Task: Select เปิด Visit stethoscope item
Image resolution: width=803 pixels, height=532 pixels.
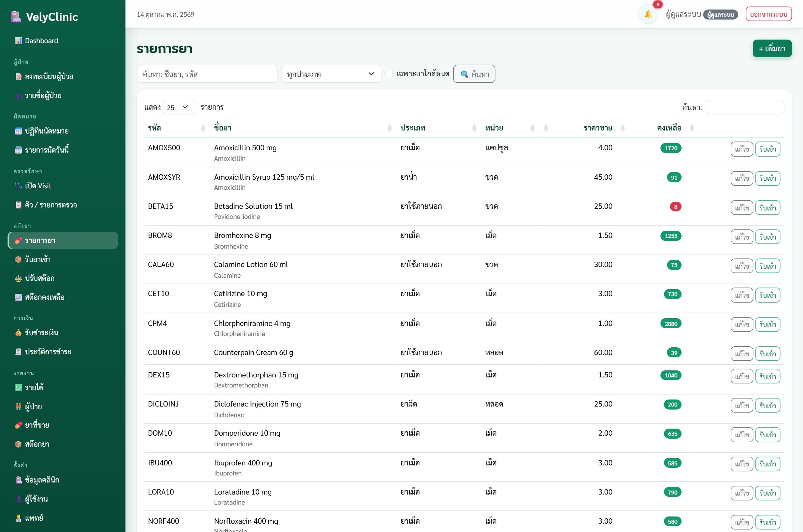Action: click(x=63, y=186)
